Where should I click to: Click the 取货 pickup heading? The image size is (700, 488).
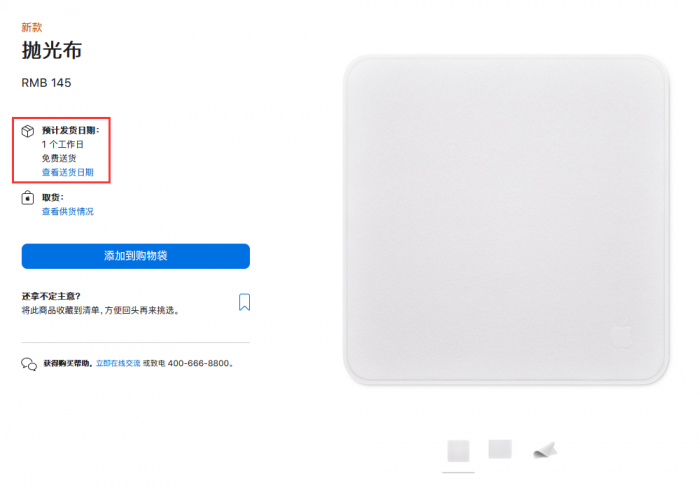pos(53,197)
